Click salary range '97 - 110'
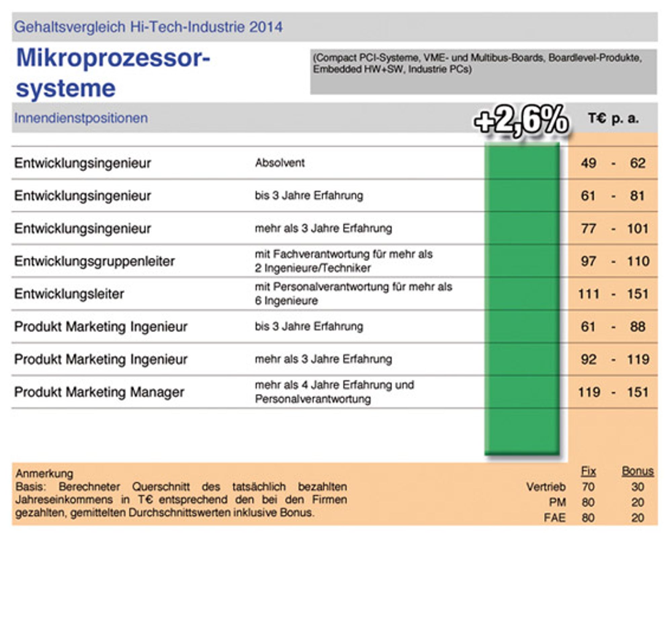Image resolution: width=672 pixels, height=625 pixels. click(615, 261)
